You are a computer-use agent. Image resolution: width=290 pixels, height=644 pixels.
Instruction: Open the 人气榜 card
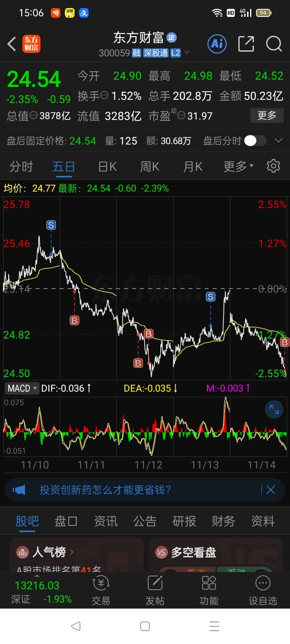(x=77, y=555)
